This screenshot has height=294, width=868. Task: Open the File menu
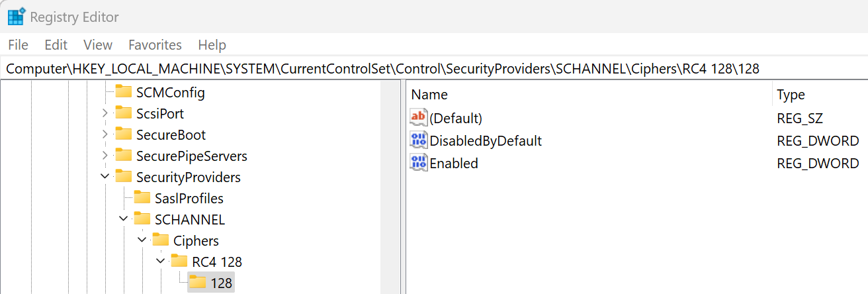pyautogui.click(x=18, y=45)
